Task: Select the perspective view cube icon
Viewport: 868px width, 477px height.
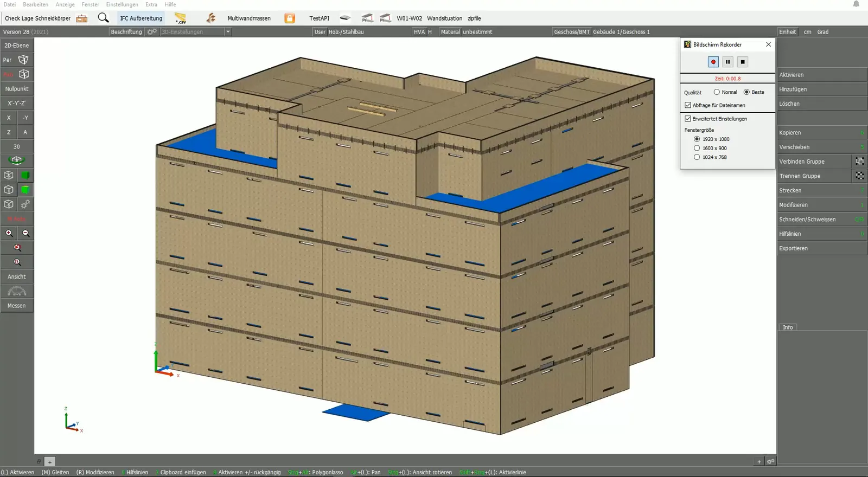Action: (x=23, y=60)
